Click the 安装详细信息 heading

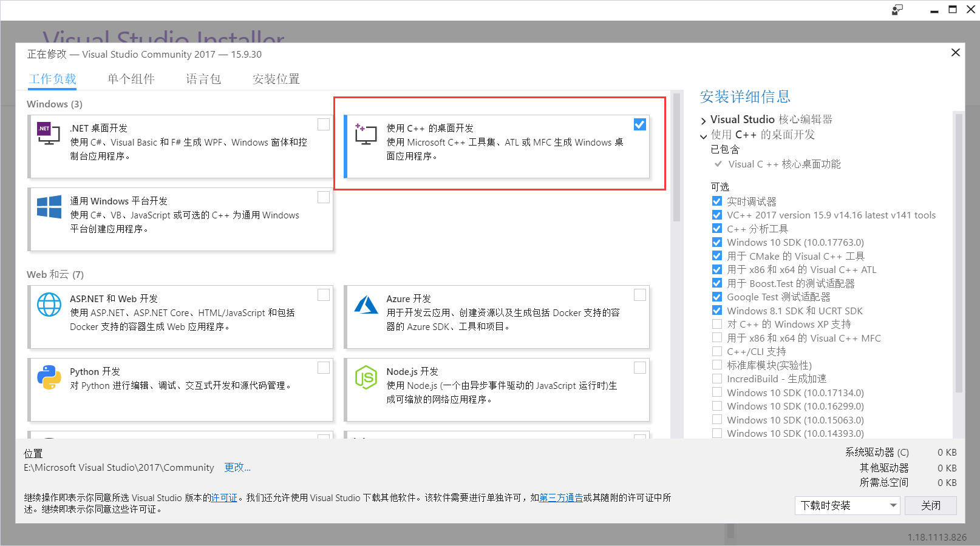coord(745,96)
